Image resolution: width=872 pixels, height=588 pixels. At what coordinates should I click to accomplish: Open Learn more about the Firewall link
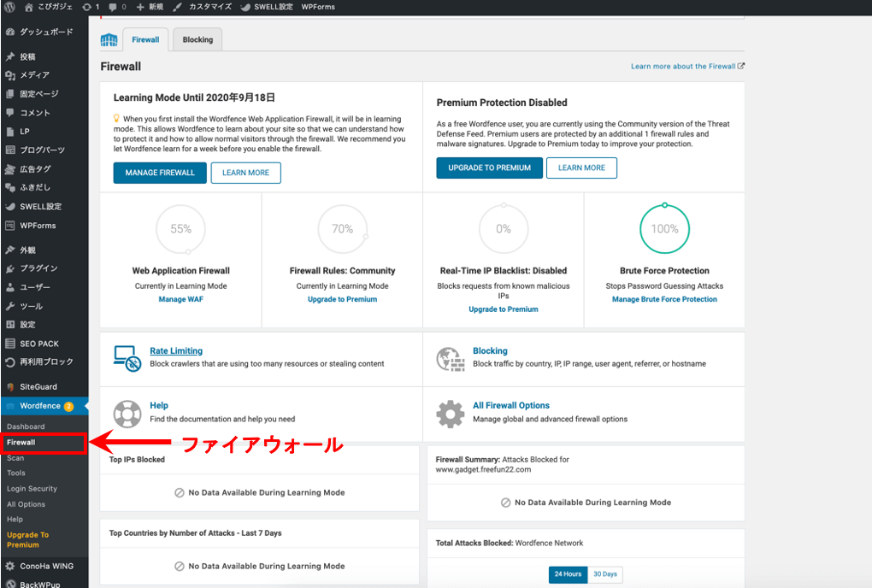click(x=683, y=66)
